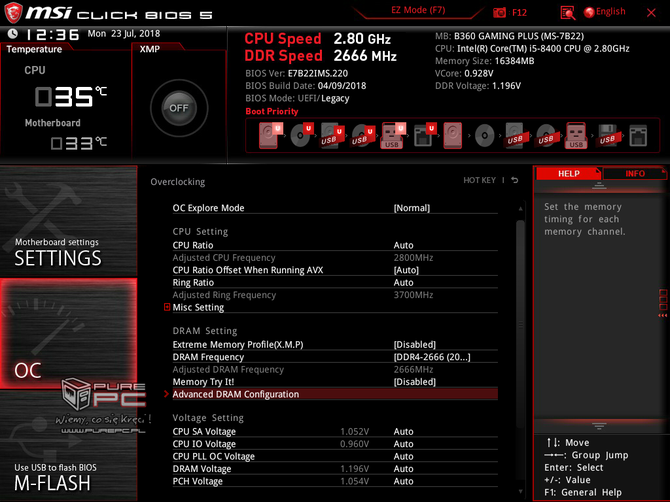Toggle the XMP OFF round switch
The height and width of the screenshot is (502, 670).
point(179,108)
